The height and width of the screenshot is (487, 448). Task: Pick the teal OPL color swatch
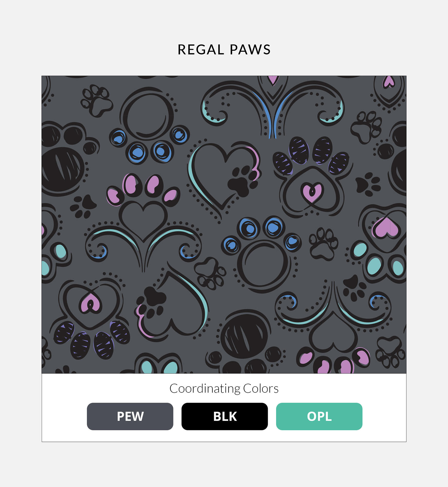click(x=319, y=416)
